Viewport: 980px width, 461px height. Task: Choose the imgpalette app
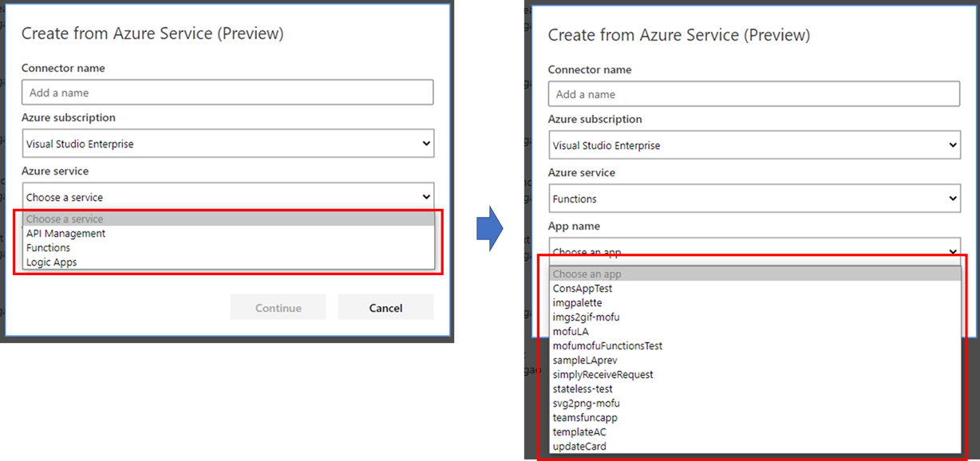click(755, 303)
